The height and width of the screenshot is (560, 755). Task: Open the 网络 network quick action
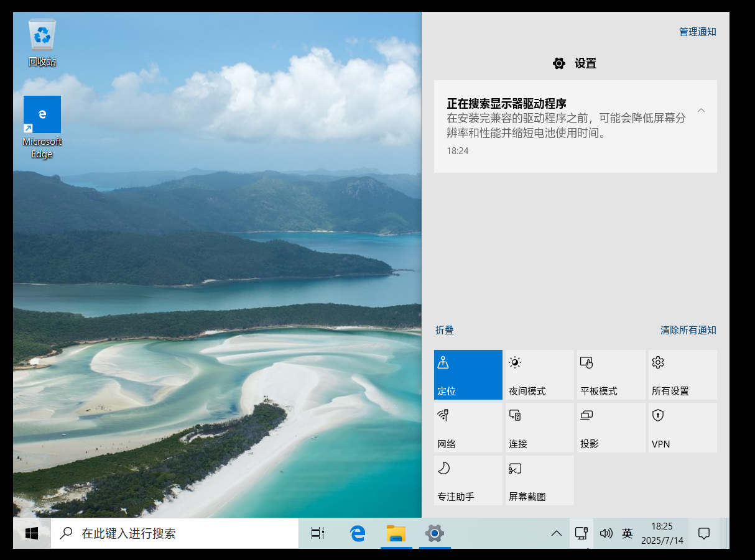coord(468,428)
